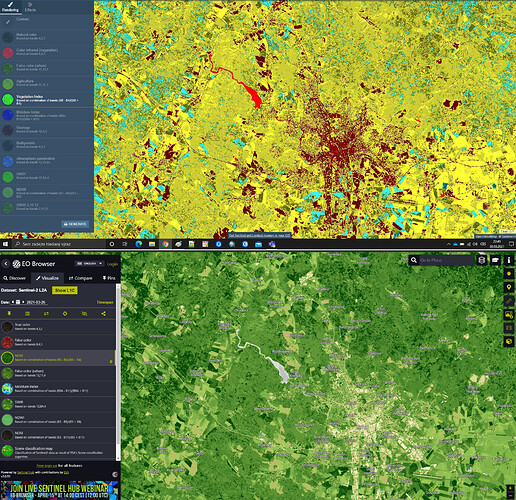Click the search magnifier icon on map
The image size is (516, 500).
pyautogui.click(x=414, y=260)
